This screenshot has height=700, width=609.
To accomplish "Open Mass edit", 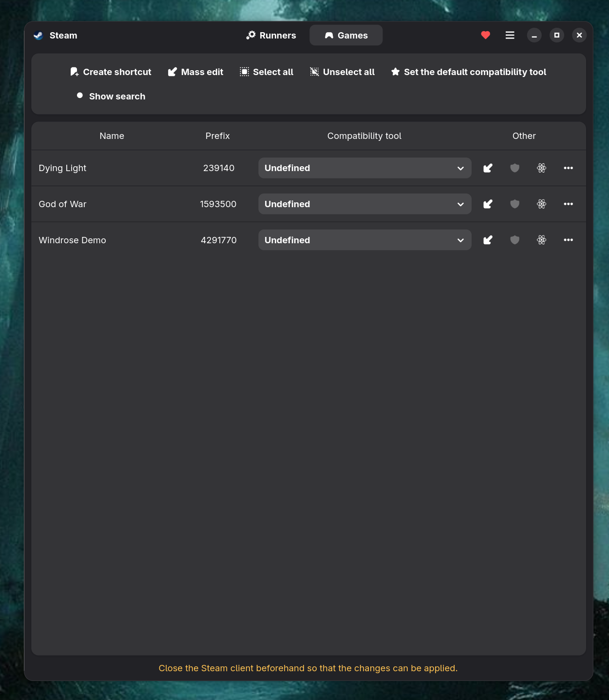I will tap(195, 72).
